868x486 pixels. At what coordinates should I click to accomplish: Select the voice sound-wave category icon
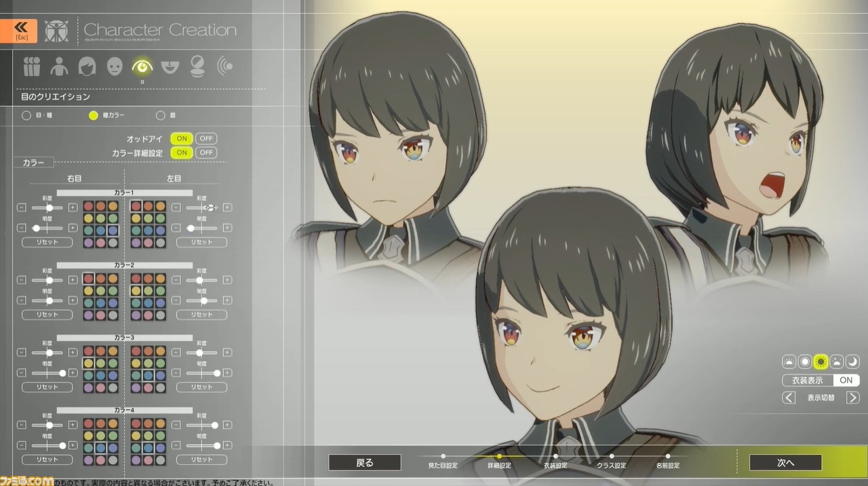pos(224,66)
